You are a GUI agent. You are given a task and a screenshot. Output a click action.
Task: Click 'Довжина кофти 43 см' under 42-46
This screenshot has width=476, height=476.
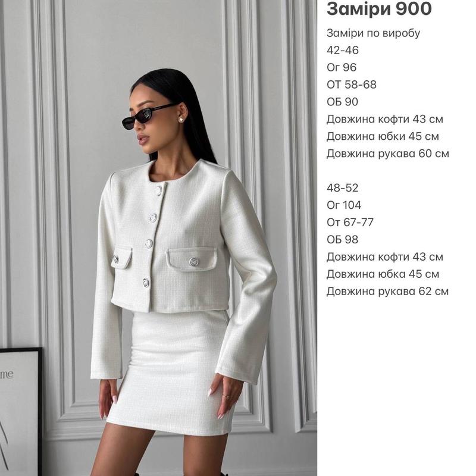(x=385, y=119)
